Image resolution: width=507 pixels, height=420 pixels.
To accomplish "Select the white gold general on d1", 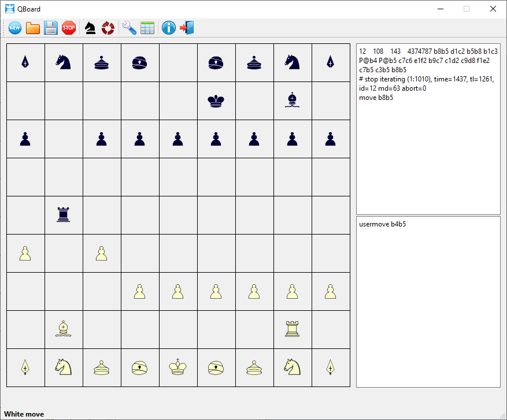I will click(x=140, y=368).
